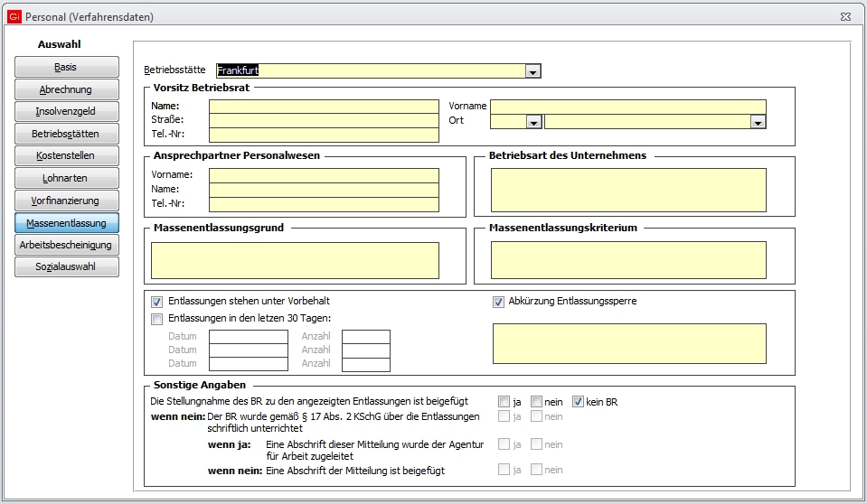The height and width of the screenshot is (504, 867).
Task: Click the second Datum field
Action: (249, 350)
